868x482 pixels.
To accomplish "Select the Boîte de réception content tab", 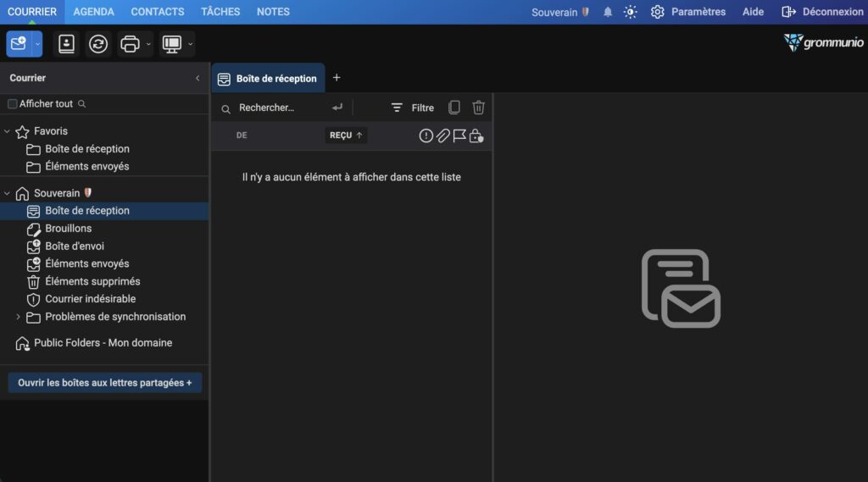I will pyautogui.click(x=269, y=79).
